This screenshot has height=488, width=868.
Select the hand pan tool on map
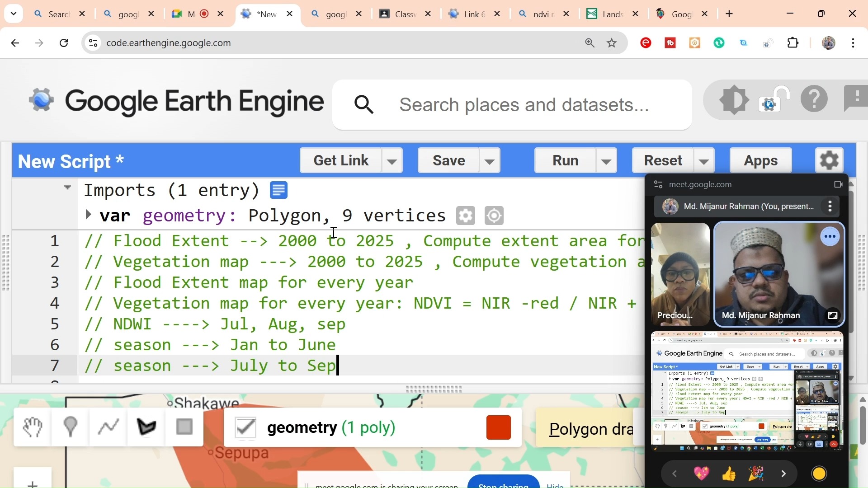tap(33, 428)
